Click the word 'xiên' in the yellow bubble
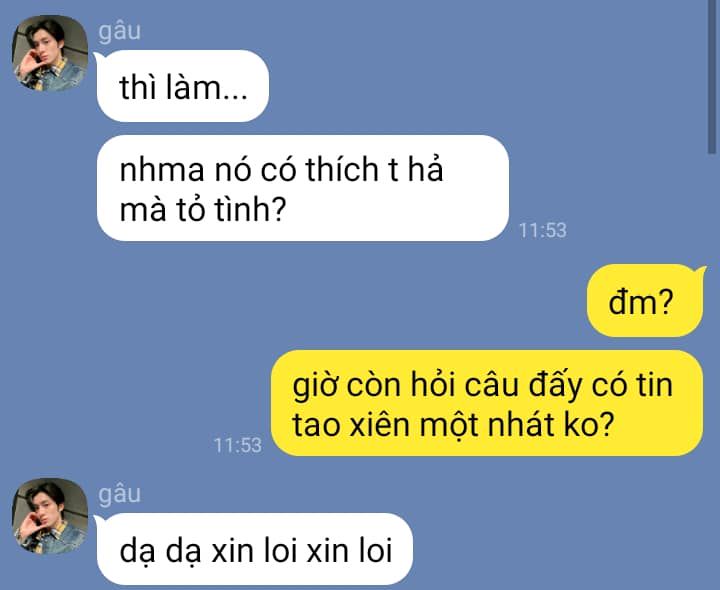 (379, 425)
